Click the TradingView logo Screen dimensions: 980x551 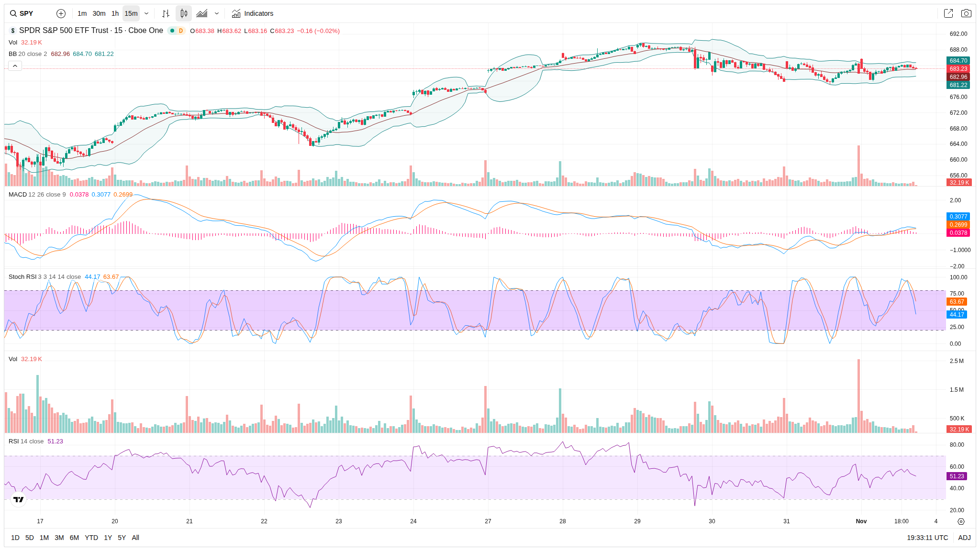(18, 499)
